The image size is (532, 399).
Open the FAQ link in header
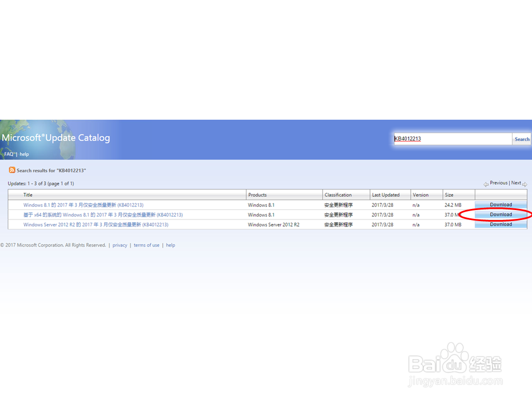9,154
